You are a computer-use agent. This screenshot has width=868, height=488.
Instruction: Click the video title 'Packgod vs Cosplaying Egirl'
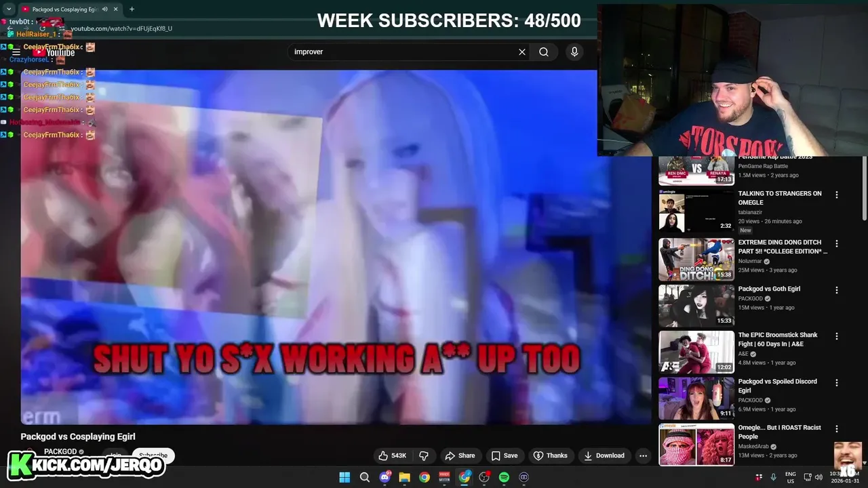78,436
